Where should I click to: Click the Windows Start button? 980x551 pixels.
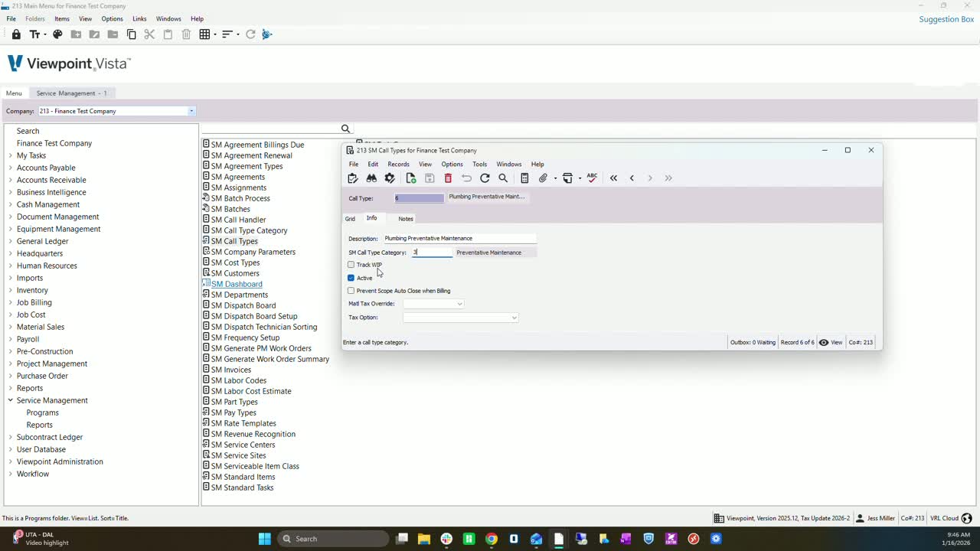point(264,539)
